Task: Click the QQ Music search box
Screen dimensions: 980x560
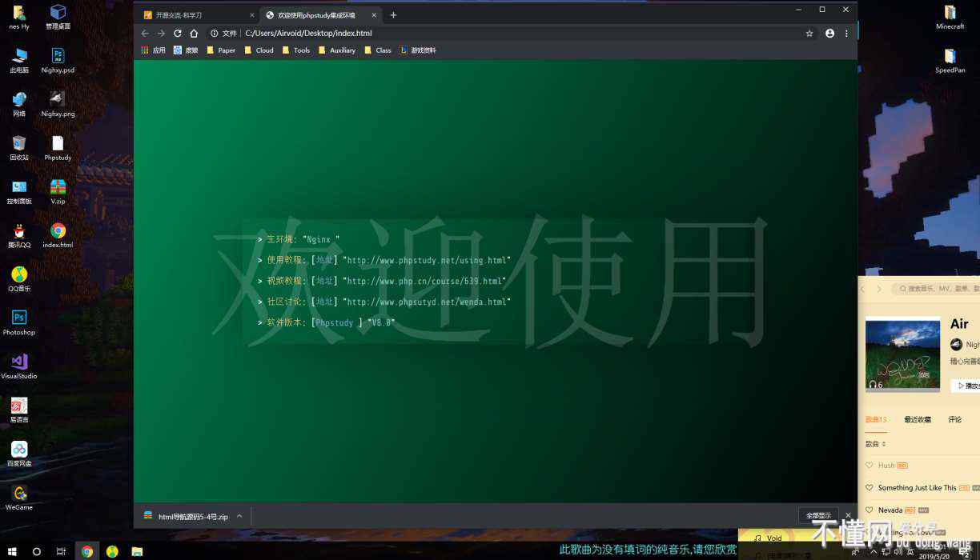Action: [x=937, y=289]
